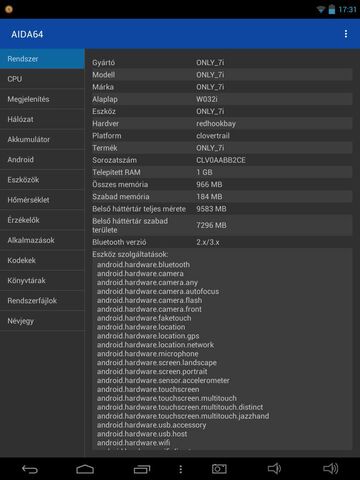This screenshot has height=480, width=360.
Task: Select android.hardware.touchscreen.multitouch.jazzhand entry
Action: tap(183, 416)
